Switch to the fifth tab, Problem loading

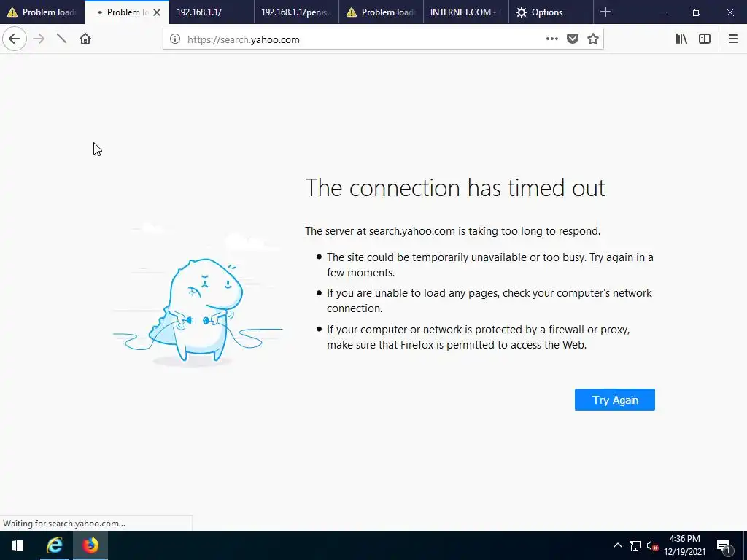(381, 12)
